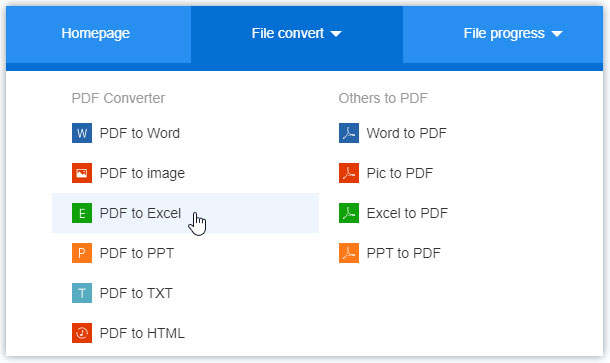Pick the PDF to TXT option

[136, 293]
